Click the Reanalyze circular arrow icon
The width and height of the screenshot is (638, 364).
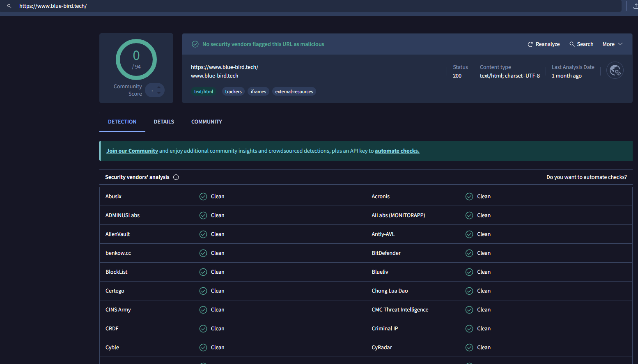point(530,44)
